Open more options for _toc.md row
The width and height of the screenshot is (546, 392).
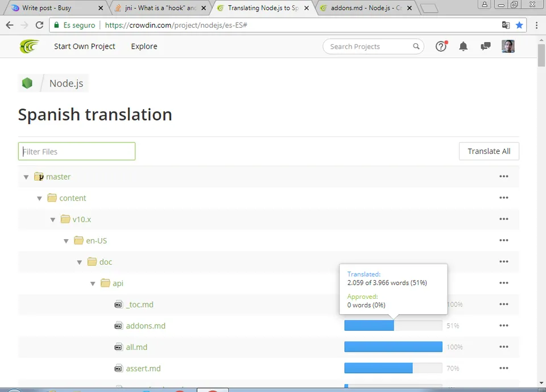503,304
